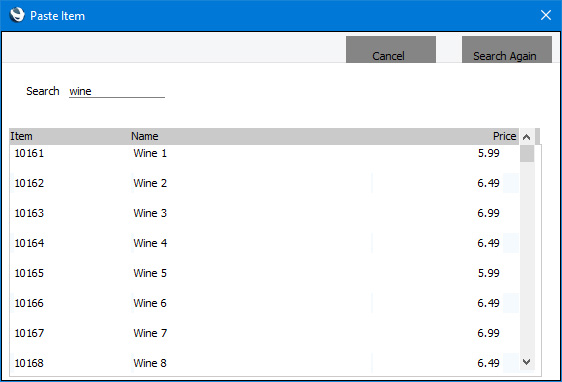Select item number 10167
Screen dimensions: 562x382
point(29,333)
